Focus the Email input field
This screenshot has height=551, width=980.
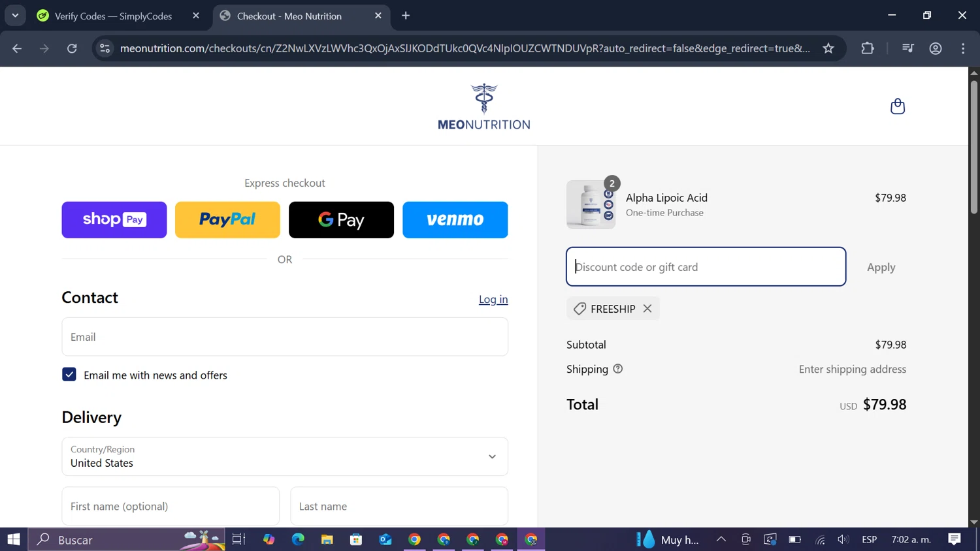[285, 337]
